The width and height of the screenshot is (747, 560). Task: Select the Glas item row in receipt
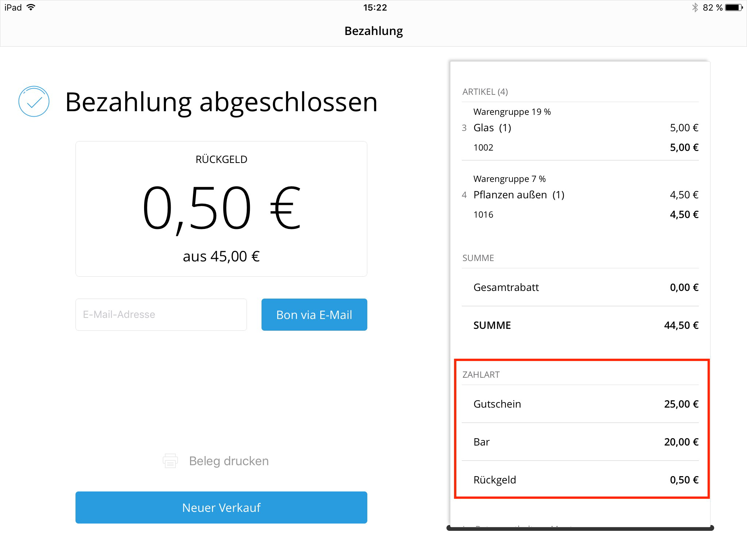click(580, 131)
